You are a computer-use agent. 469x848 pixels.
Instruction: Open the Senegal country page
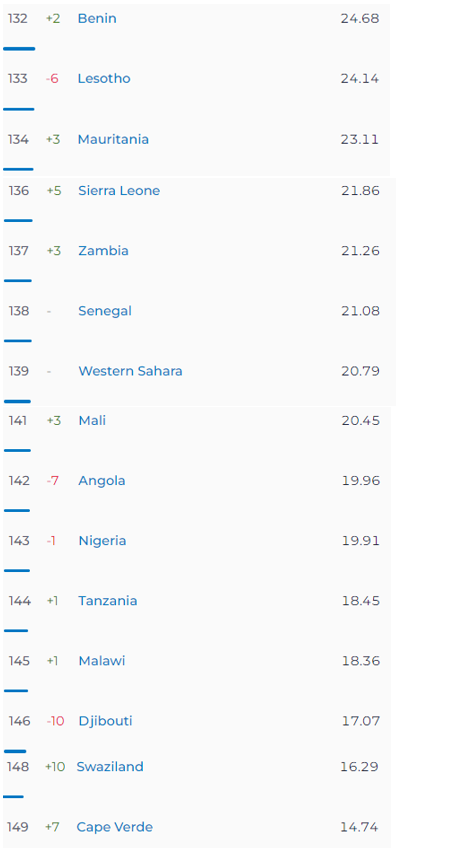coord(105,311)
